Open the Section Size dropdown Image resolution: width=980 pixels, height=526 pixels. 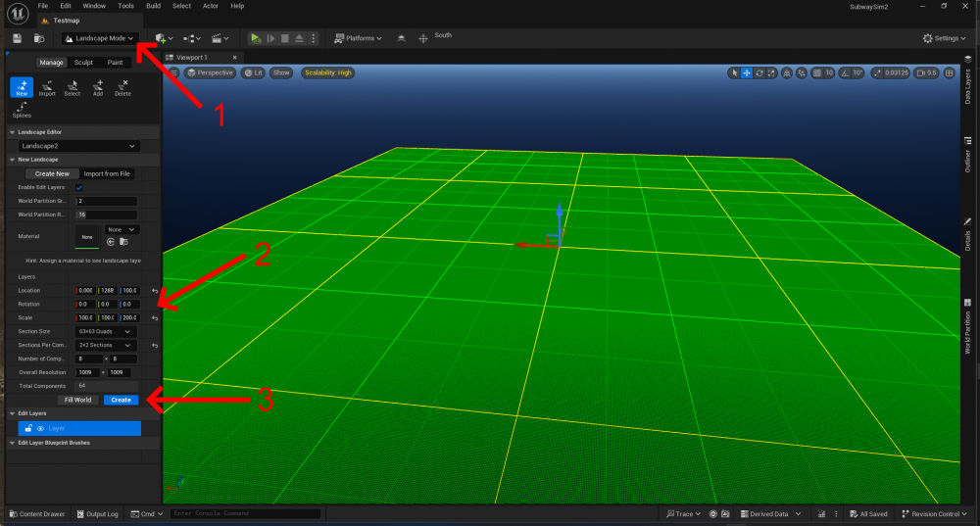106,331
